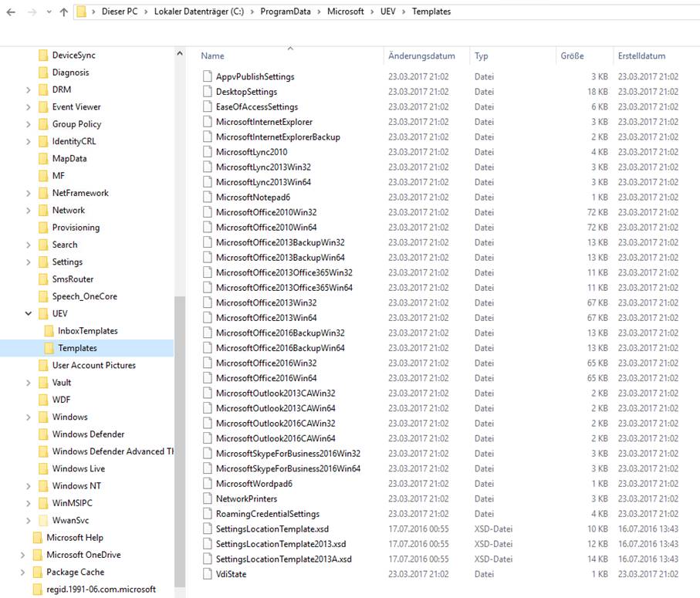Click the NetworkPrinters file icon
Screen dimensions: 700x598
(207, 498)
